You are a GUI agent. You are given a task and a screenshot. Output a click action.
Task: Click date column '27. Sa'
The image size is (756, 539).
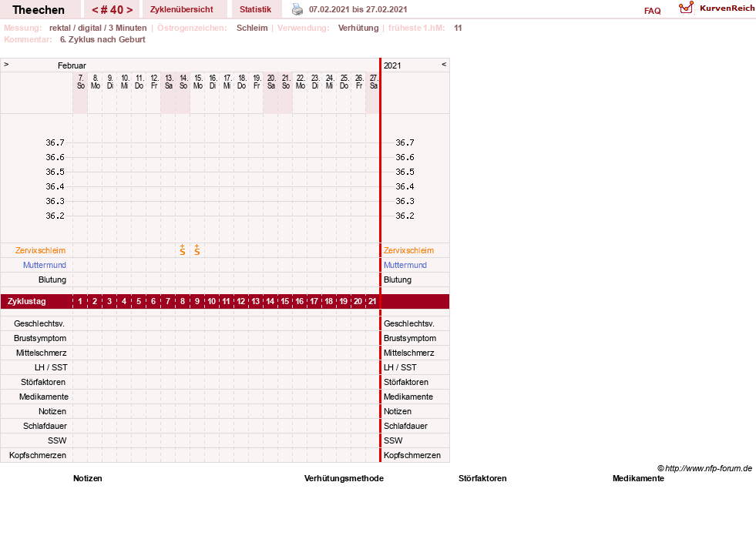click(373, 82)
